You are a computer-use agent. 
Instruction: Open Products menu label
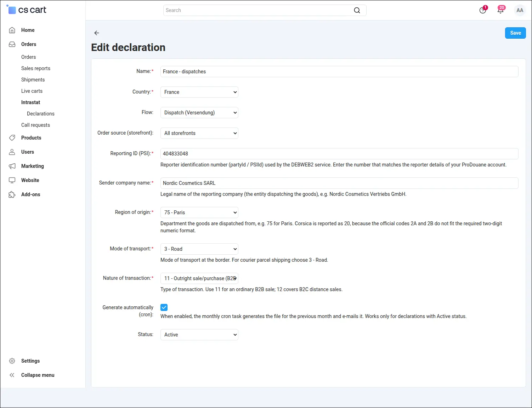[x=31, y=138]
